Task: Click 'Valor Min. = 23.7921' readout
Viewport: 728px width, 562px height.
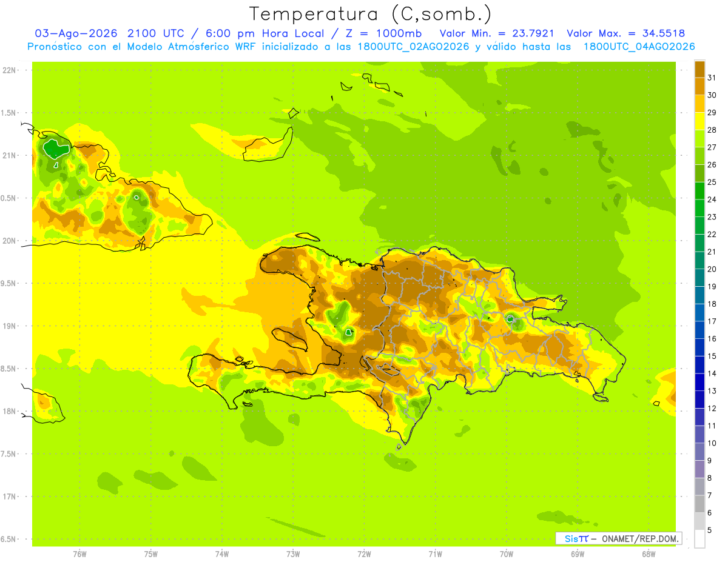Action: (x=497, y=33)
